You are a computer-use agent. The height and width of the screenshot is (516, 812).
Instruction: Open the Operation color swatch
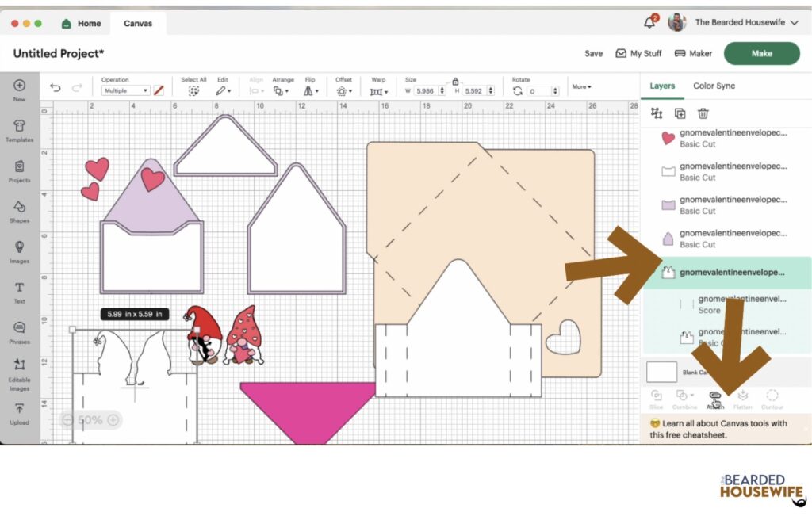159,91
